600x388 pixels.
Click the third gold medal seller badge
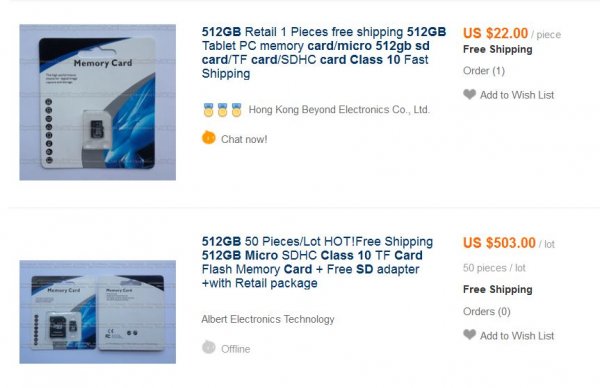[236, 110]
